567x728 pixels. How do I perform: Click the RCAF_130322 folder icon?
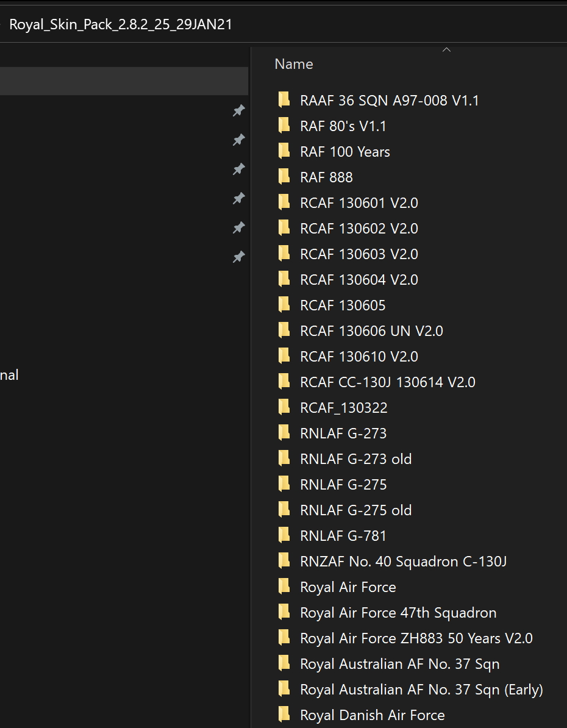[x=283, y=407]
